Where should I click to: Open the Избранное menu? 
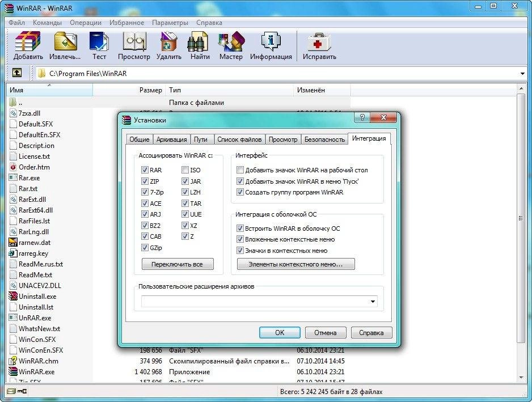(x=126, y=23)
